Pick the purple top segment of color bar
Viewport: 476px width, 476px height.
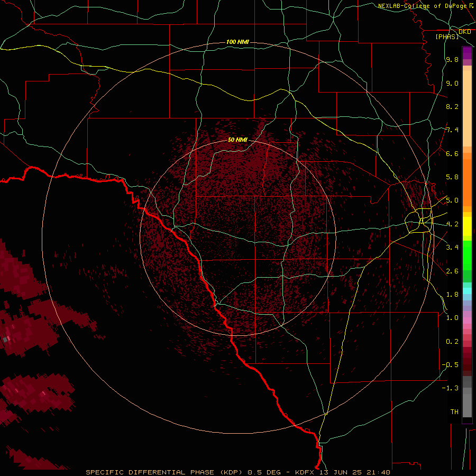467,53
